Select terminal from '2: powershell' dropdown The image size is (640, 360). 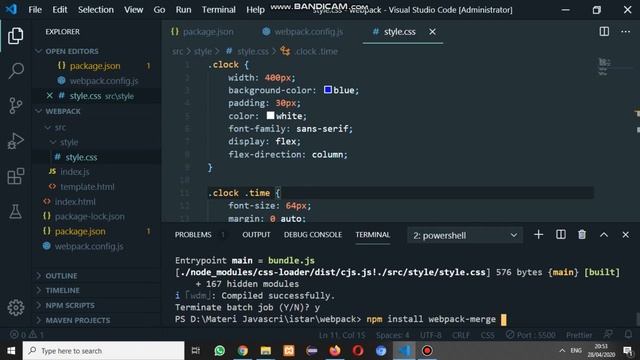(465, 236)
